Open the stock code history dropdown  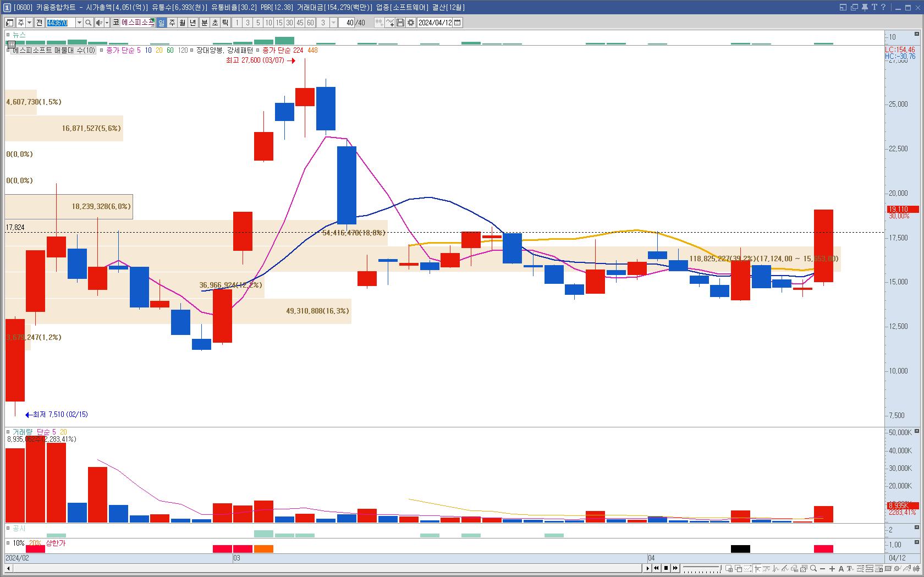coord(79,23)
